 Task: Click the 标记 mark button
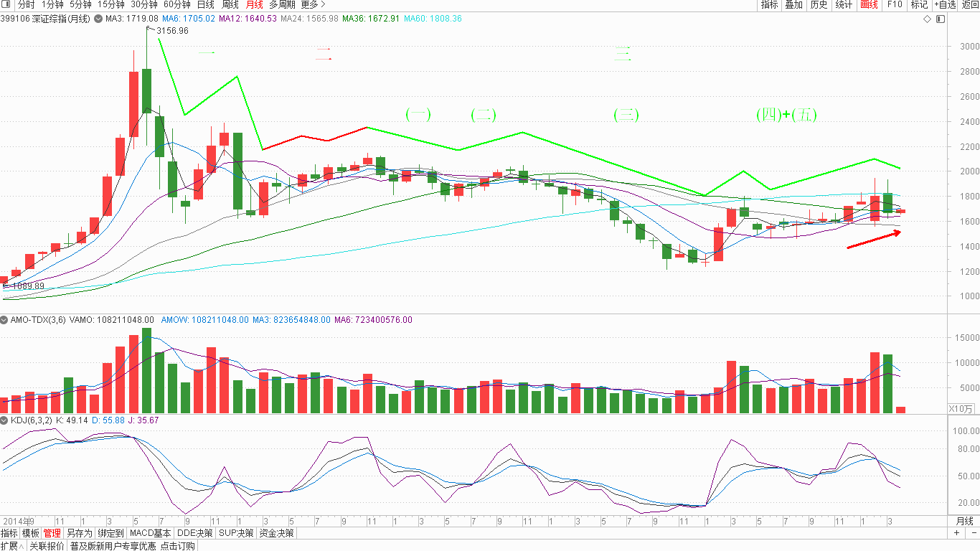pos(919,4)
